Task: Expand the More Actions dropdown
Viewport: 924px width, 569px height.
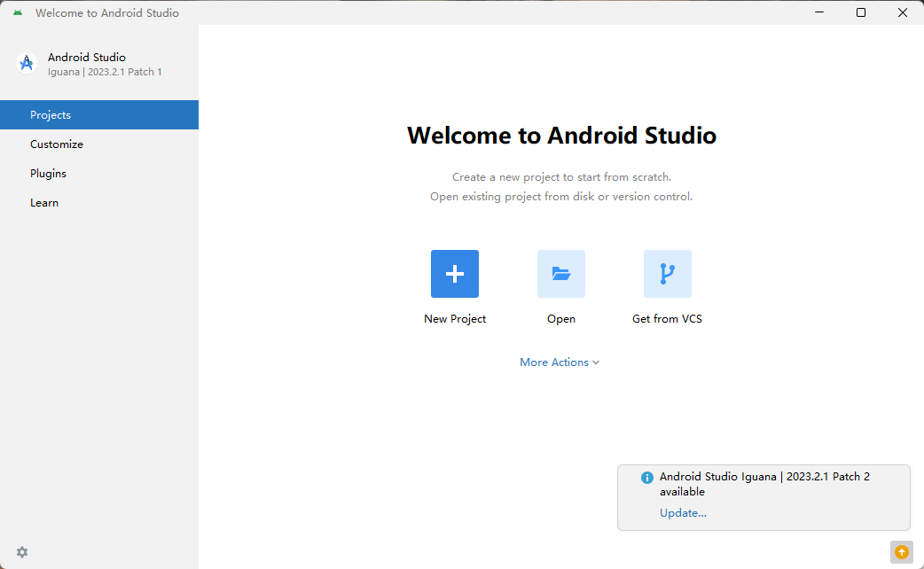Action: coord(560,362)
